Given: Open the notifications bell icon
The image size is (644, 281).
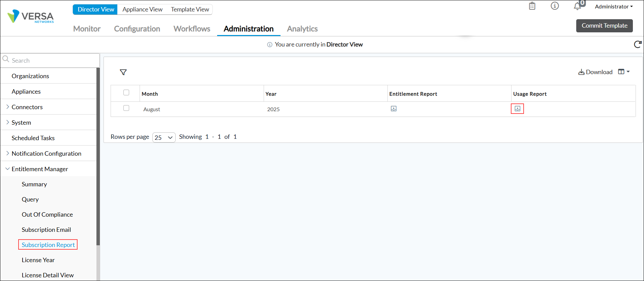Looking at the screenshot, I should click(578, 6).
